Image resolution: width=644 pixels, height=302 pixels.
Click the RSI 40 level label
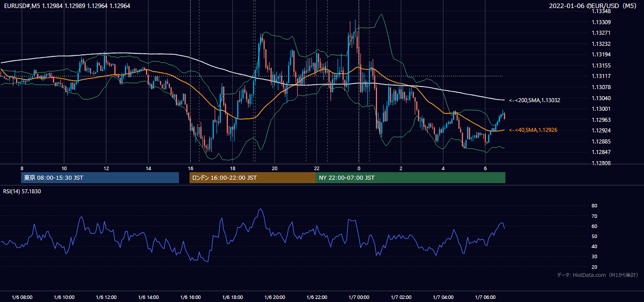(x=594, y=246)
